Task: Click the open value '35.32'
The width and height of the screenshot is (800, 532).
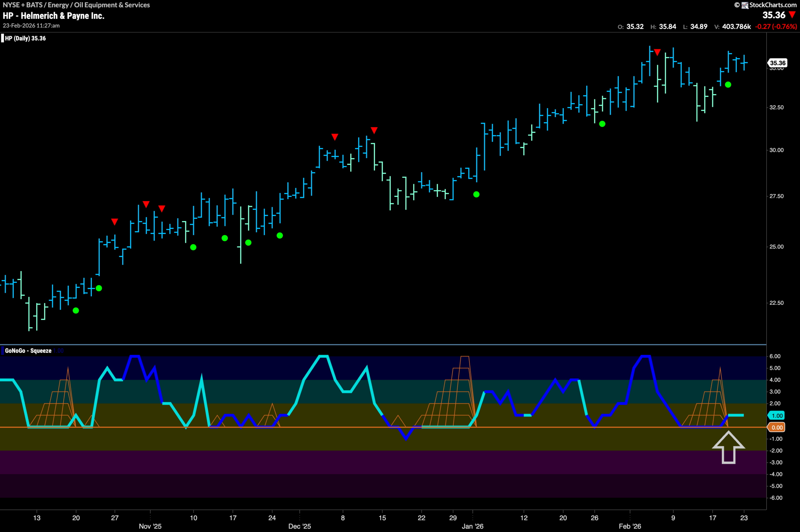Action: (x=635, y=27)
